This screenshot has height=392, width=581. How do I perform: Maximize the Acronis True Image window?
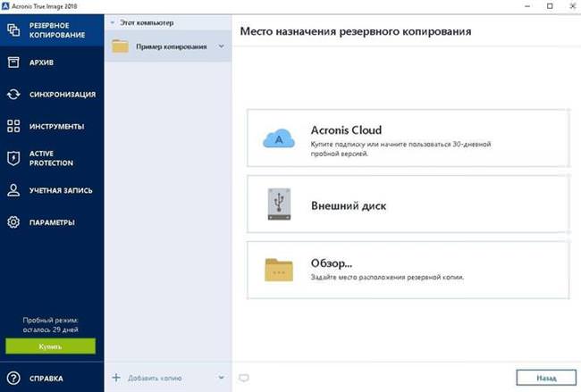point(550,6)
